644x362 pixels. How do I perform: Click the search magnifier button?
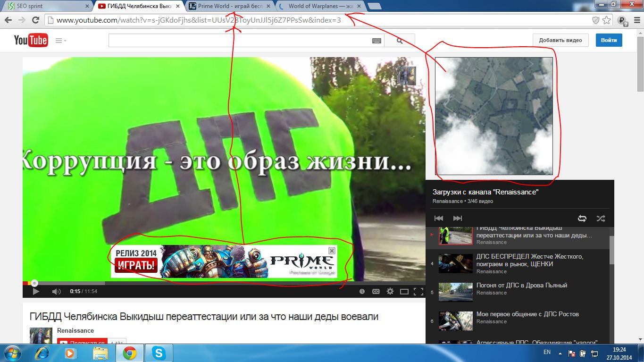(400, 41)
